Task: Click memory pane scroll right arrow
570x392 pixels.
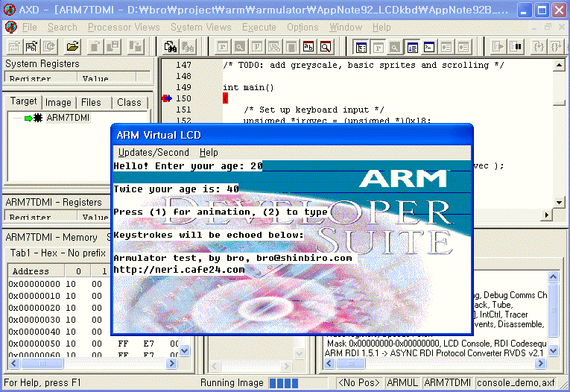Action: [x=171, y=363]
